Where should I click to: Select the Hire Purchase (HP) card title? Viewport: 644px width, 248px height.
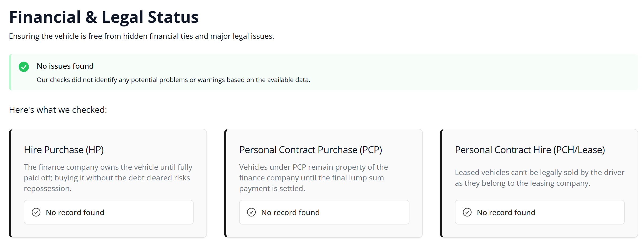tap(64, 150)
